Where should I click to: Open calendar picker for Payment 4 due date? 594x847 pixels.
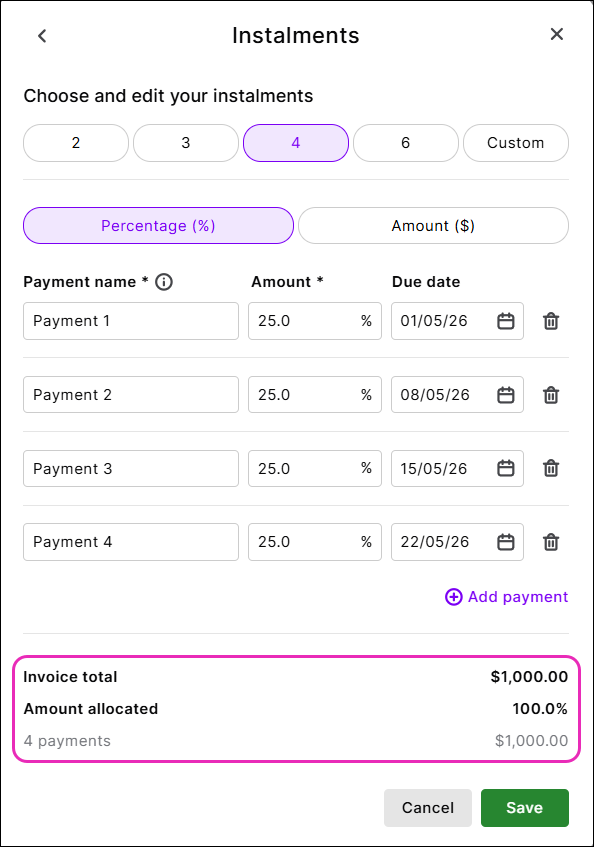click(x=505, y=542)
